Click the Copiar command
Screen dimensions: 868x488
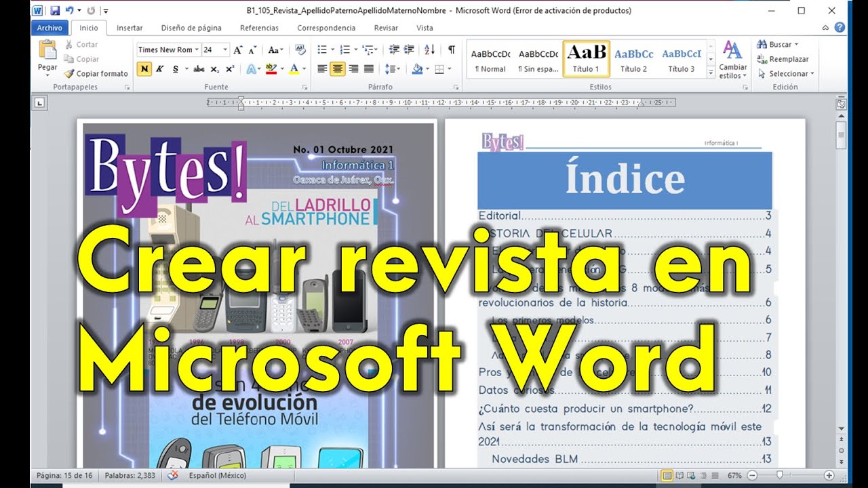pyautogui.click(x=81, y=59)
